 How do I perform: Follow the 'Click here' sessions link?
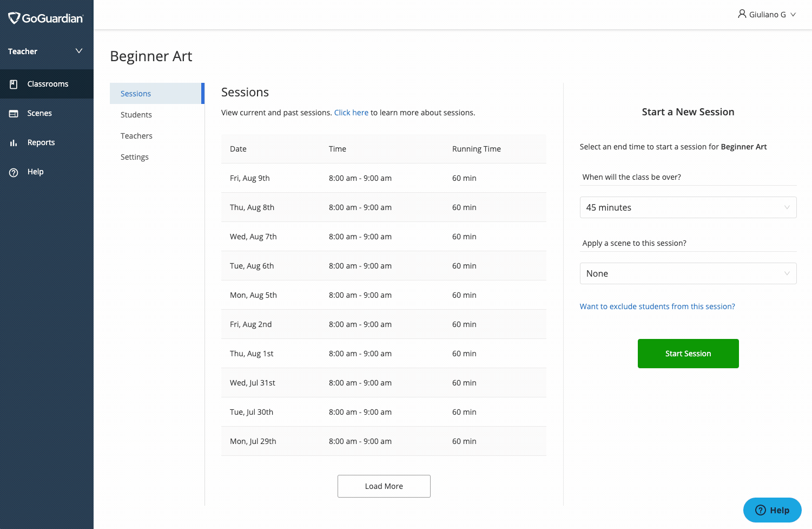[x=351, y=113]
